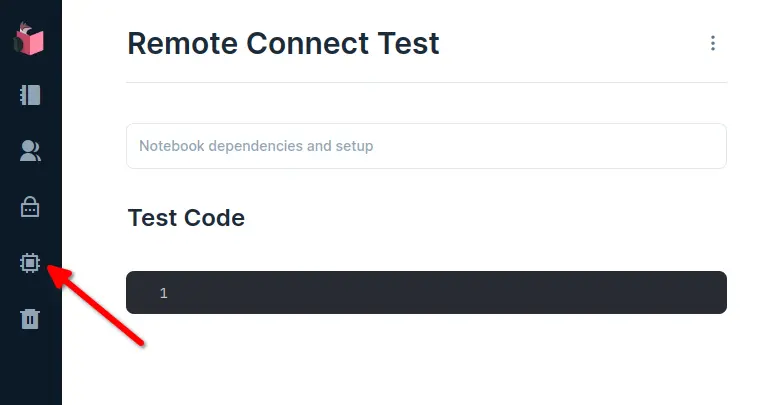784x405 pixels.
Task: Select the 'Test Code' section heading
Action: [x=186, y=217]
